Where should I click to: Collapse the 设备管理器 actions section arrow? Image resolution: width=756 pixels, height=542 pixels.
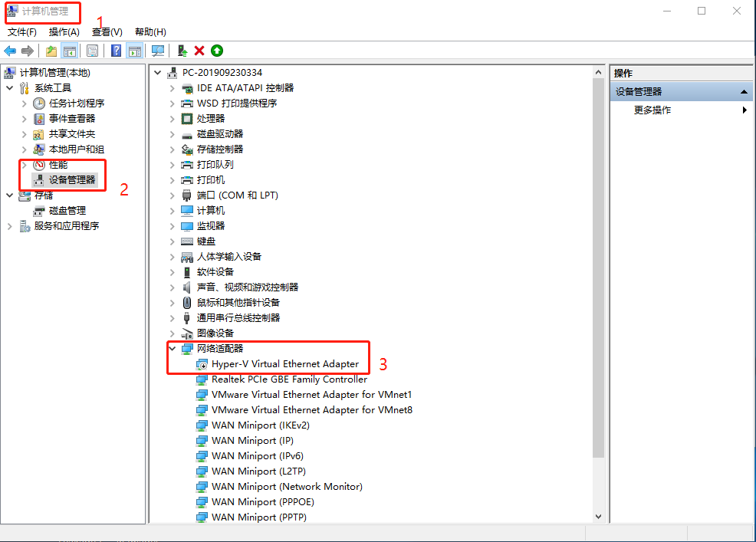[x=744, y=92]
